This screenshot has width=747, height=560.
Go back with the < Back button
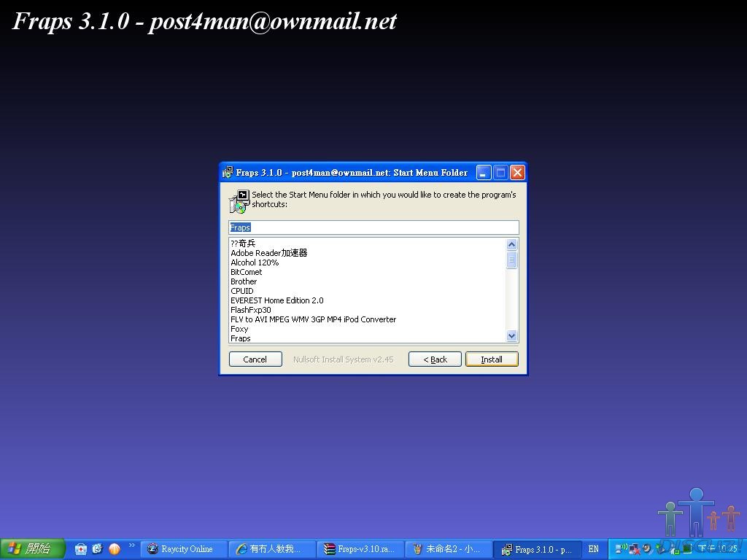pos(435,359)
